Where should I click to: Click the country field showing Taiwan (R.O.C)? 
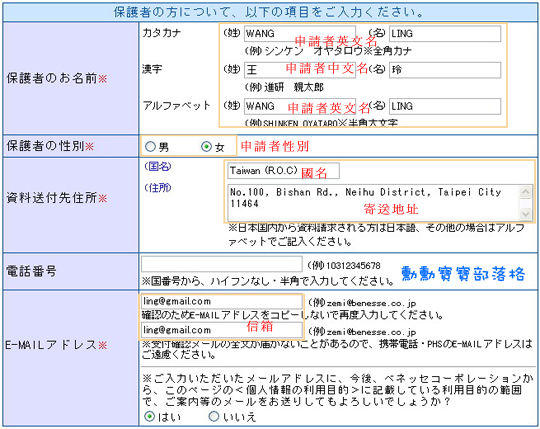point(283,171)
